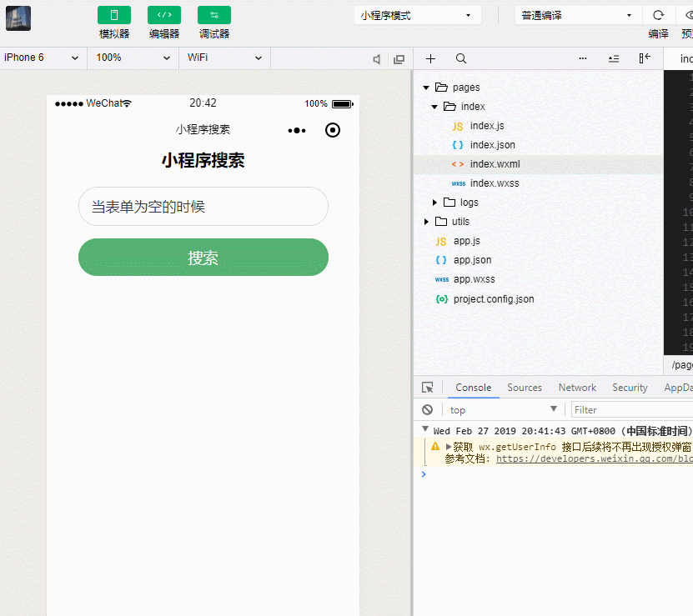Collapse the pages folder
The height and width of the screenshot is (616, 693).
pos(426,88)
